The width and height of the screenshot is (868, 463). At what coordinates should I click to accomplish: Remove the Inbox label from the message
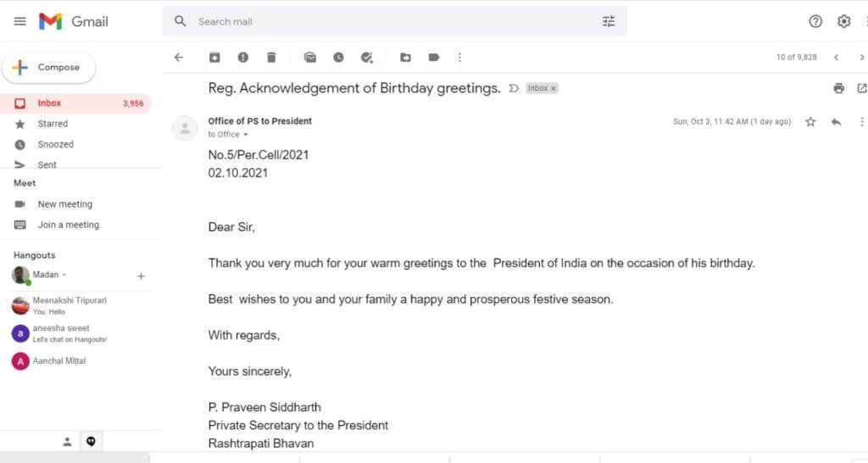553,88
